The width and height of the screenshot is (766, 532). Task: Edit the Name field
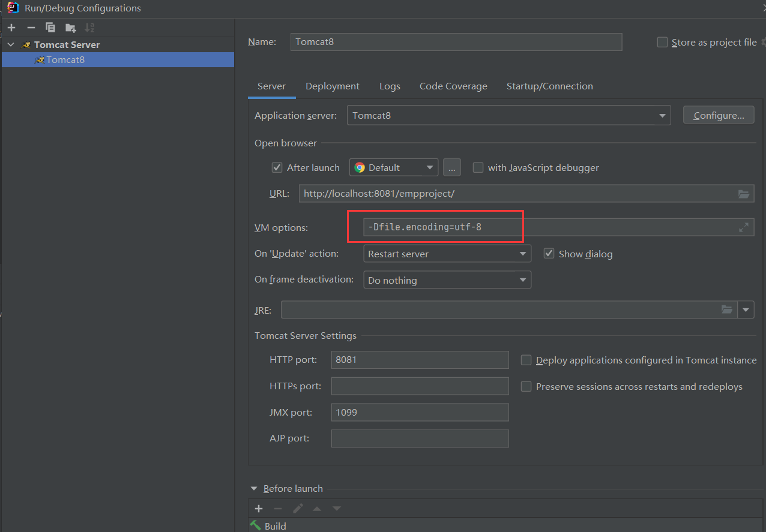tap(456, 42)
